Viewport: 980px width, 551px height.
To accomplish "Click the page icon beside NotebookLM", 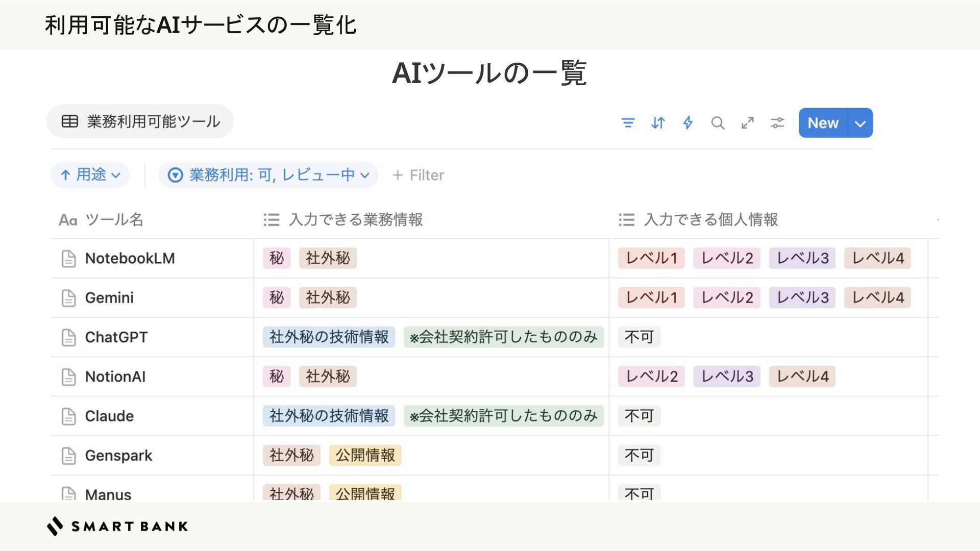I will click(x=68, y=259).
